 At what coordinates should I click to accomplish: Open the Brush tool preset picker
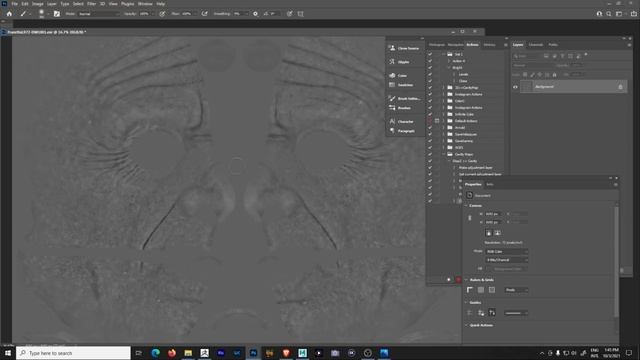point(25,14)
